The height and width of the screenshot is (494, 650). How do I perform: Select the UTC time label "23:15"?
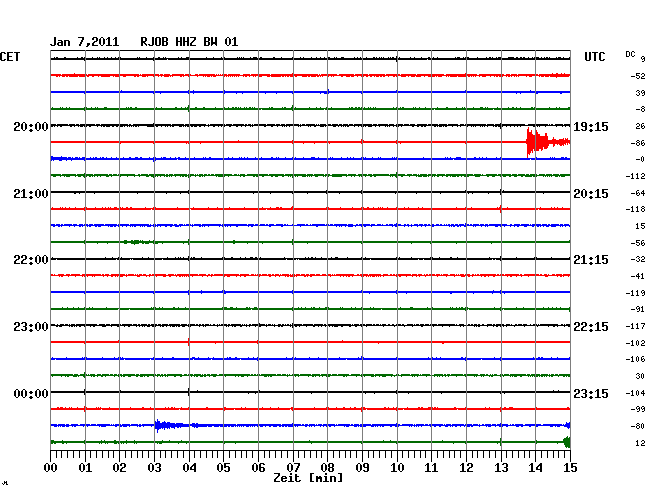pos(591,393)
